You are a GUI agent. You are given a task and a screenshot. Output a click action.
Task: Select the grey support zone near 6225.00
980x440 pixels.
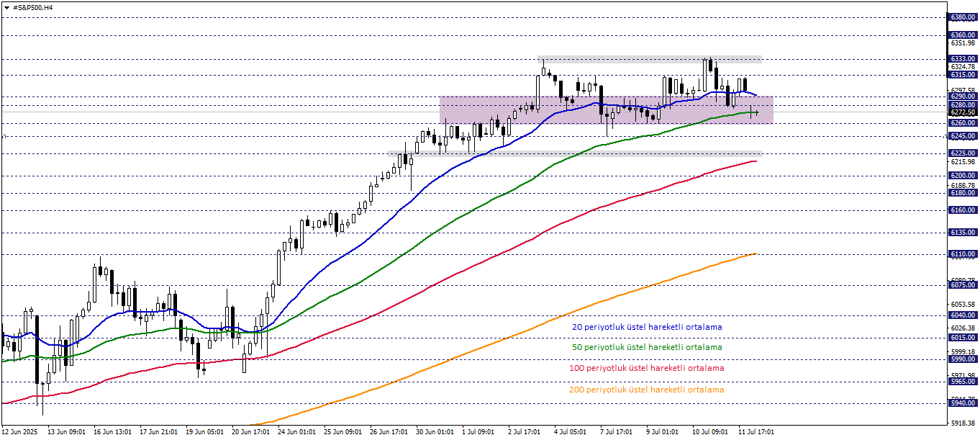coord(574,153)
